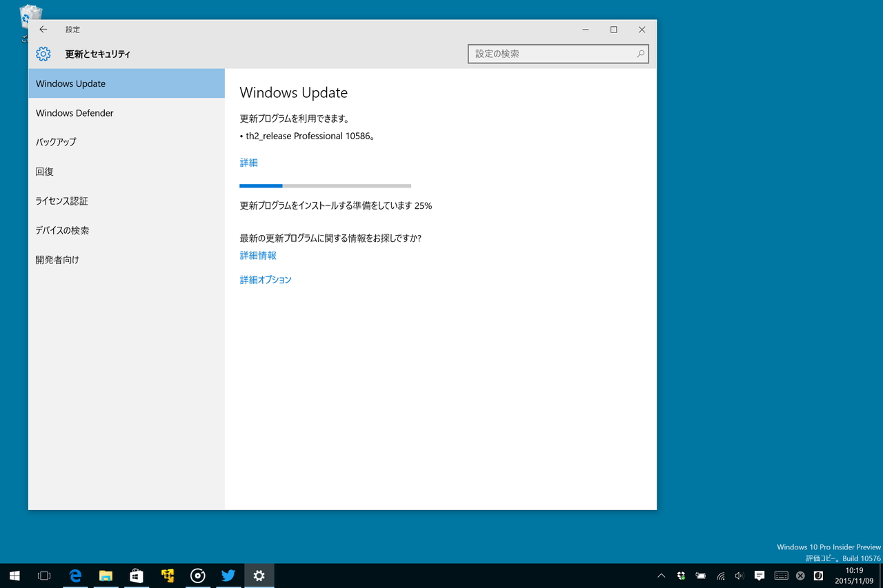Screen dimensions: 883x588
Task: Select the th2_release Professional 10586 entry
Action: (307, 136)
